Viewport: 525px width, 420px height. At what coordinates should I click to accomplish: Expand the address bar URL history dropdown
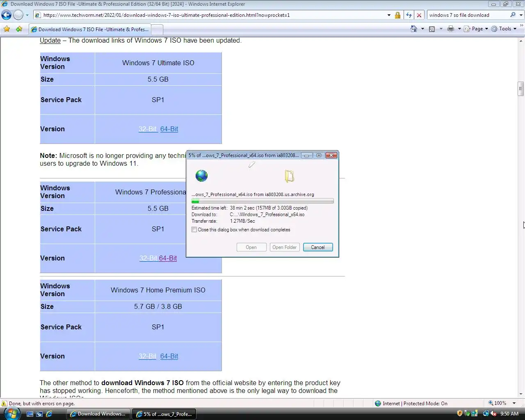click(389, 15)
